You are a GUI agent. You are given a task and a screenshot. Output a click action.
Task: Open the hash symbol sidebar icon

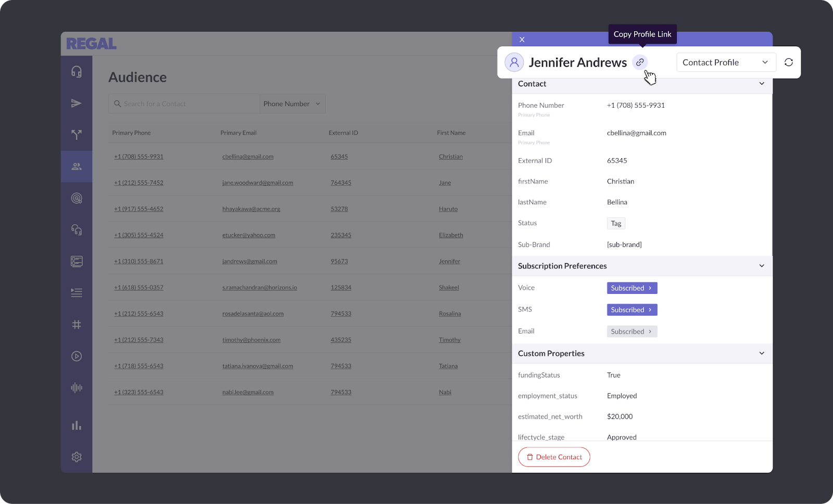coord(77,325)
